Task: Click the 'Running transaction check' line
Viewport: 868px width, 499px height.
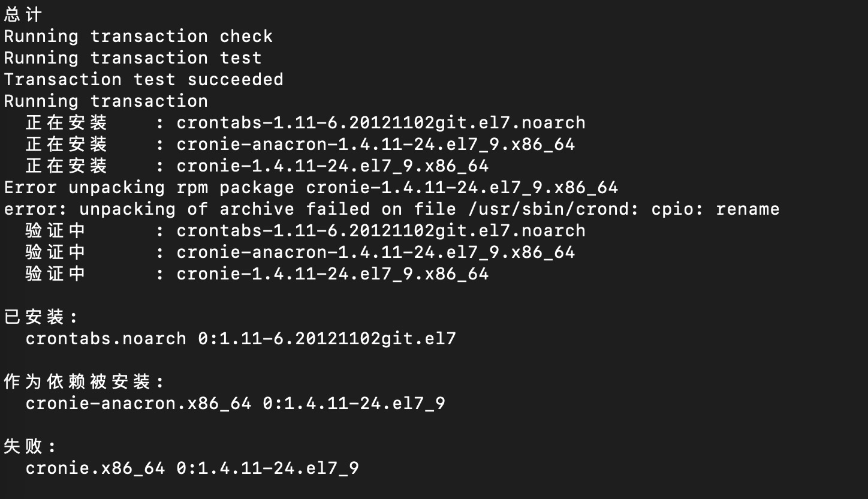Action: click(138, 37)
